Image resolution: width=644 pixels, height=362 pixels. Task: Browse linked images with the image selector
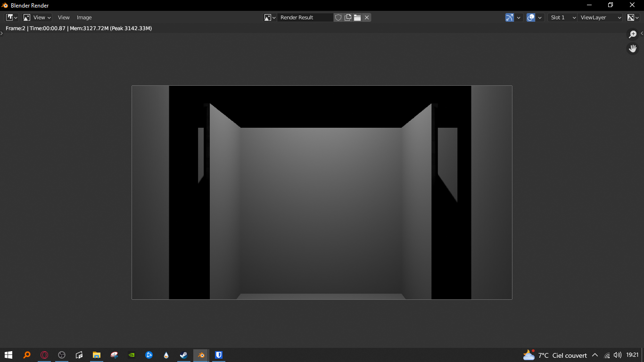coord(270,17)
